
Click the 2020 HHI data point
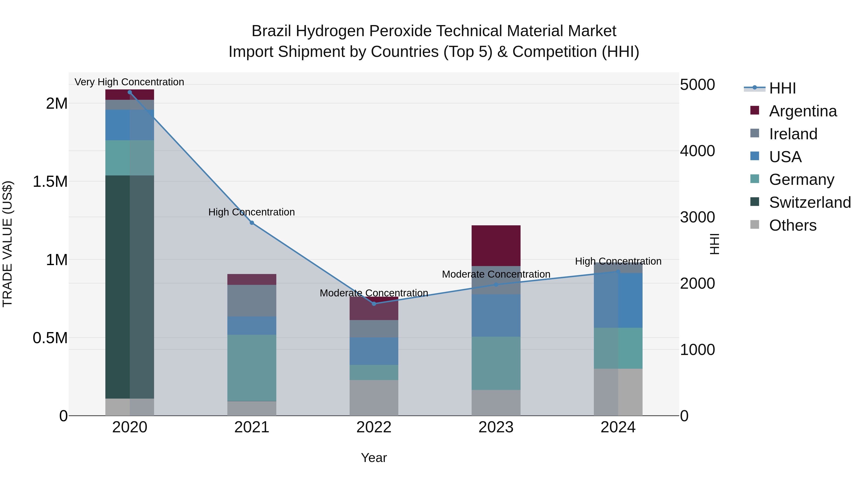click(x=130, y=92)
